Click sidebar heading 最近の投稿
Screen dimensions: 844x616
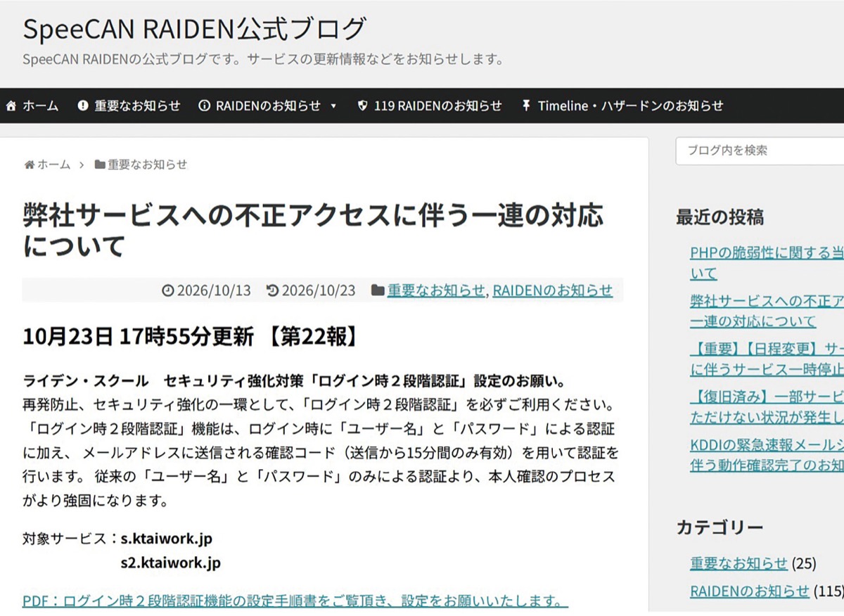click(x=720, y=217)
